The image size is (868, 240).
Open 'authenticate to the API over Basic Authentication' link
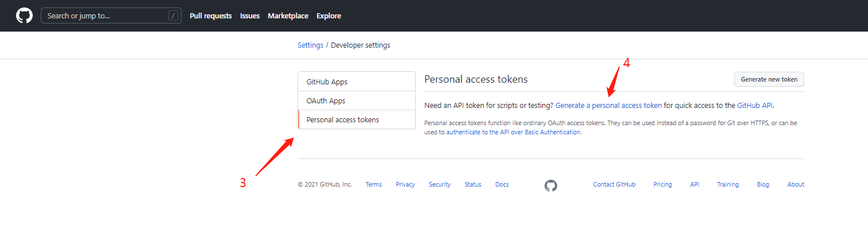pos(513,132)
